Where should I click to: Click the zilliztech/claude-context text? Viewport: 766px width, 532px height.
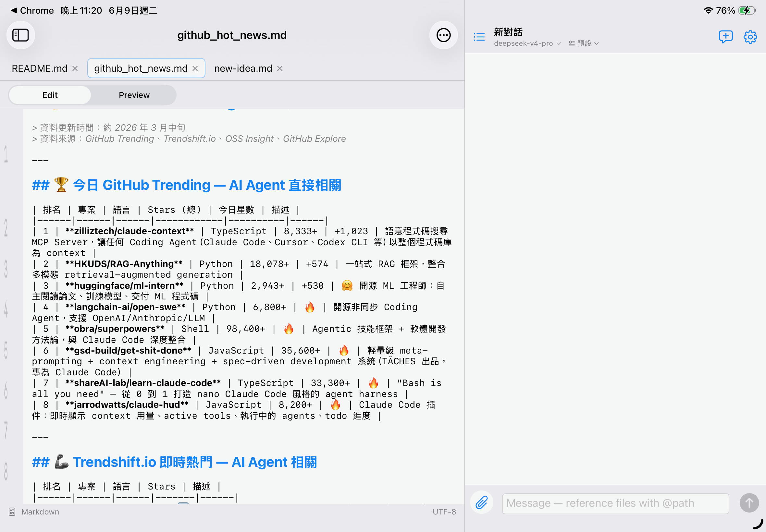click(130, 231)
